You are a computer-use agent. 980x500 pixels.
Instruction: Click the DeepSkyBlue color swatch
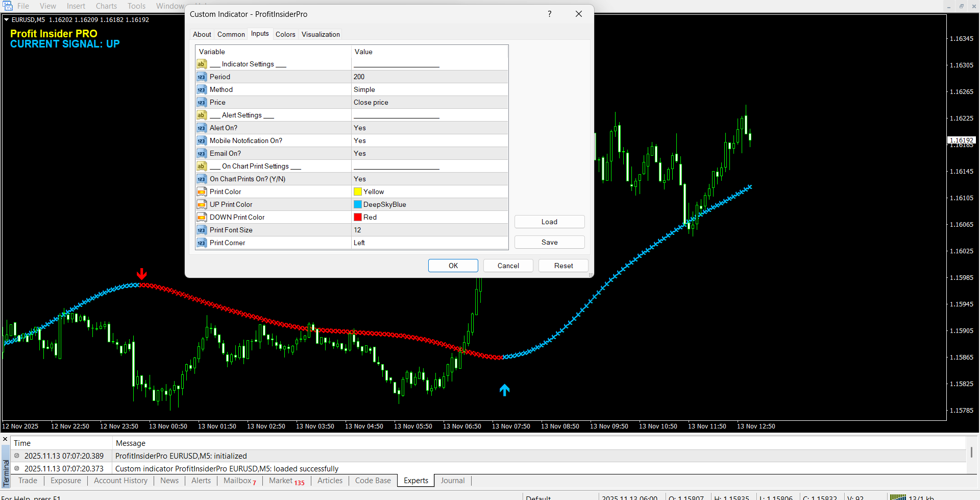pos(358,204)
